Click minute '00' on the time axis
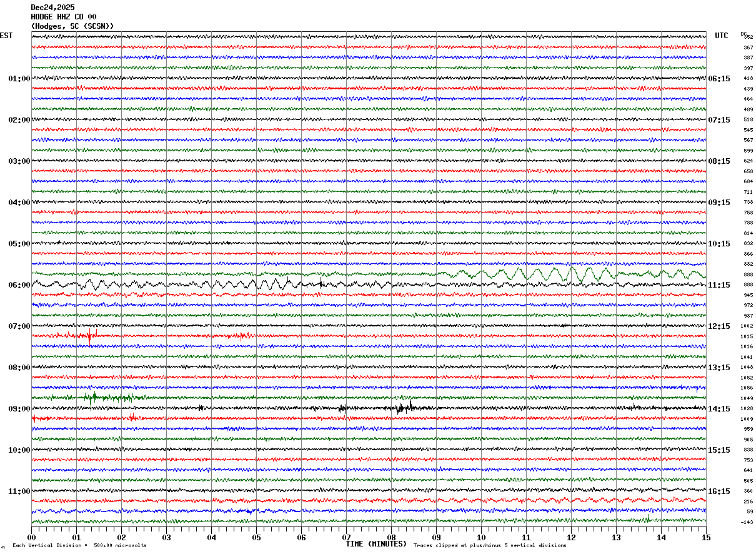 [31, 537]
